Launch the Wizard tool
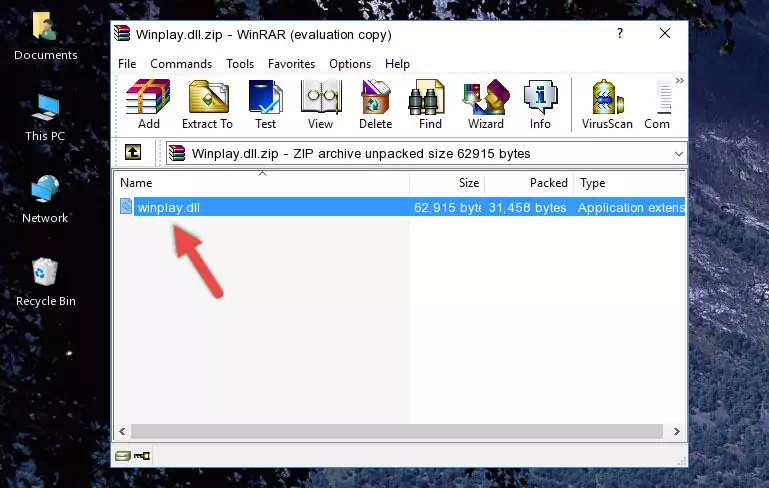This screenshot has height=488, width=769. tap(486, 104)
